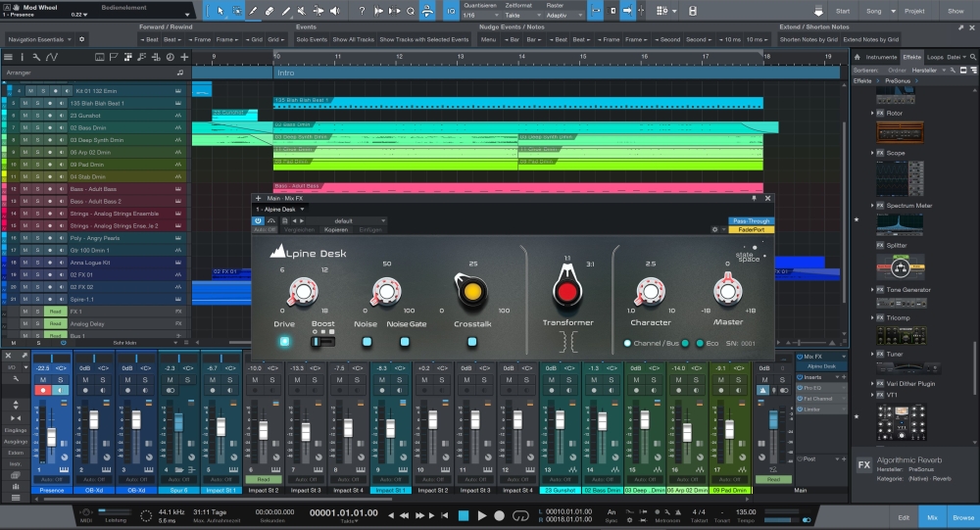The height and width of the screenshot is (530, 980).
Task: Select the Bend tool
Action: (x=318, y=11)
